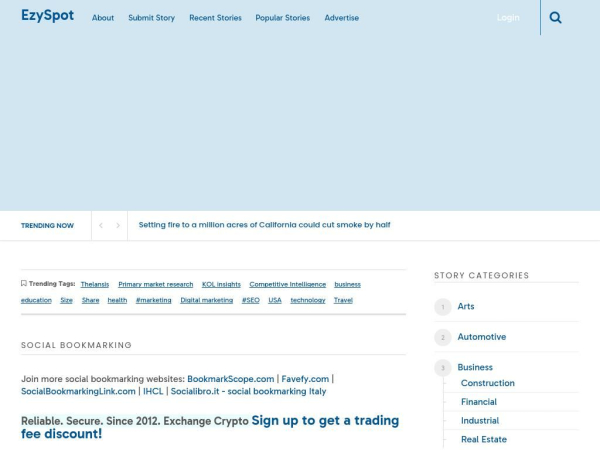Open the Construction subcategory
This screenshot has width=600, height=450.
click(488, 383)
